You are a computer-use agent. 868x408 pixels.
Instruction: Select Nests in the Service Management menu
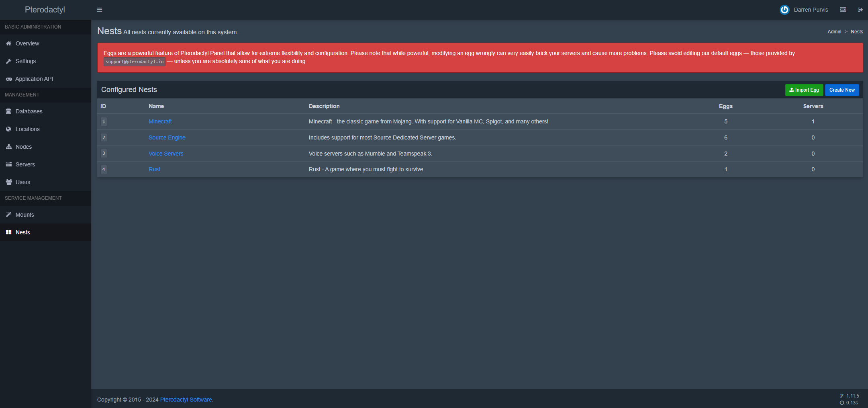(22, 232)
